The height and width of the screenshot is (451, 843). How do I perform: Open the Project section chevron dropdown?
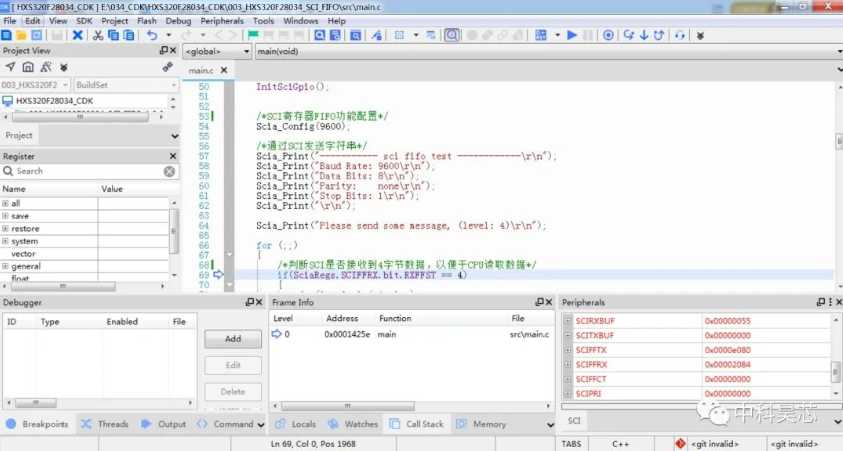[175, 136]
